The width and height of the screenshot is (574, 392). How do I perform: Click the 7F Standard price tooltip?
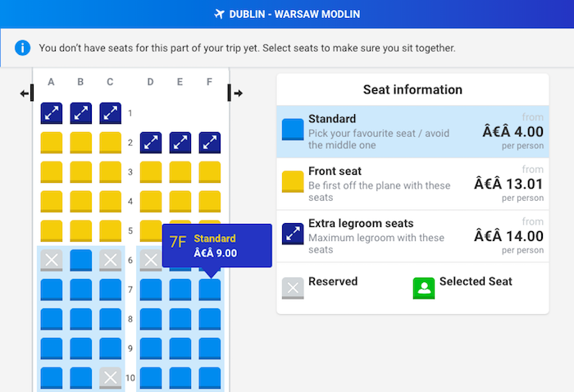pyautogui.click(x=217, y=245)
